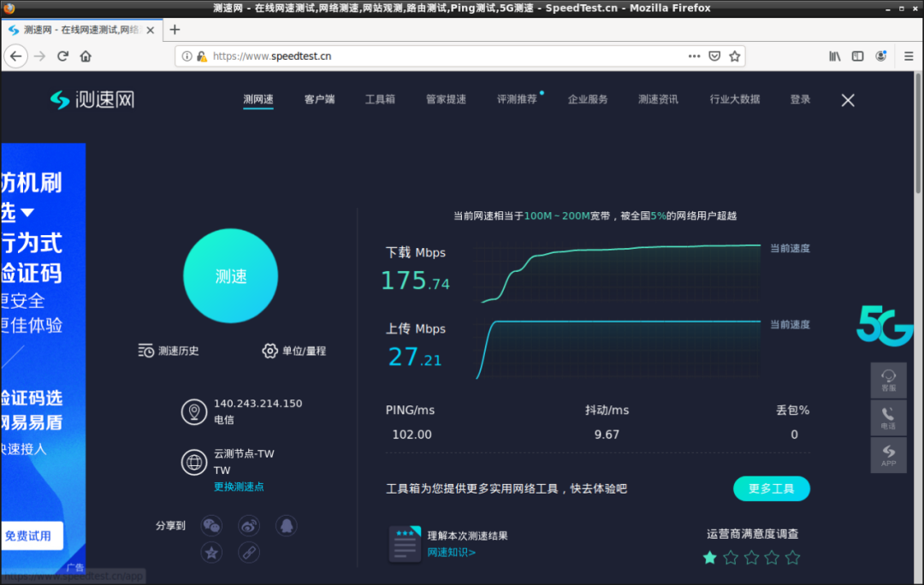Switch to 工具箱 navigation tab
This screenshot has height=585, width=924.
coord(380,99)
